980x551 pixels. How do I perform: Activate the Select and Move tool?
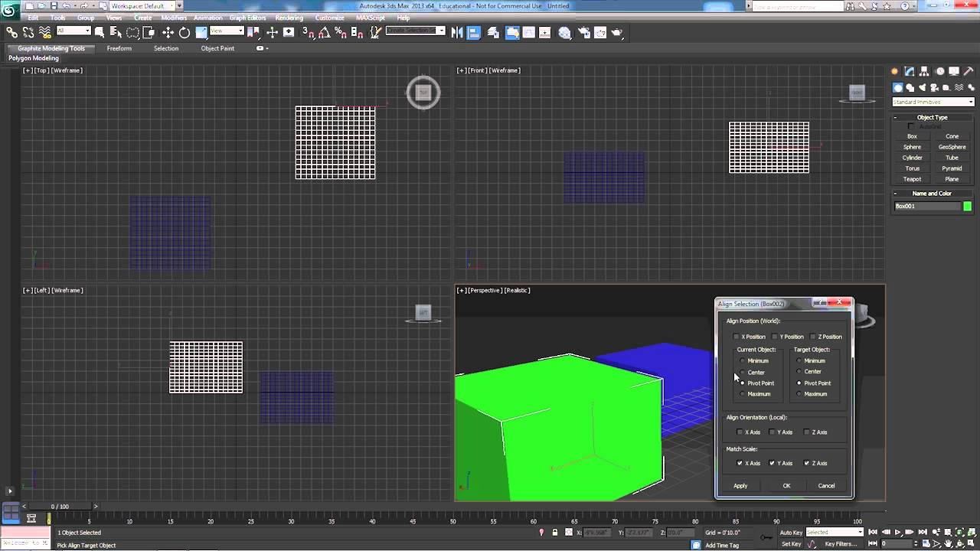point(168,32)
